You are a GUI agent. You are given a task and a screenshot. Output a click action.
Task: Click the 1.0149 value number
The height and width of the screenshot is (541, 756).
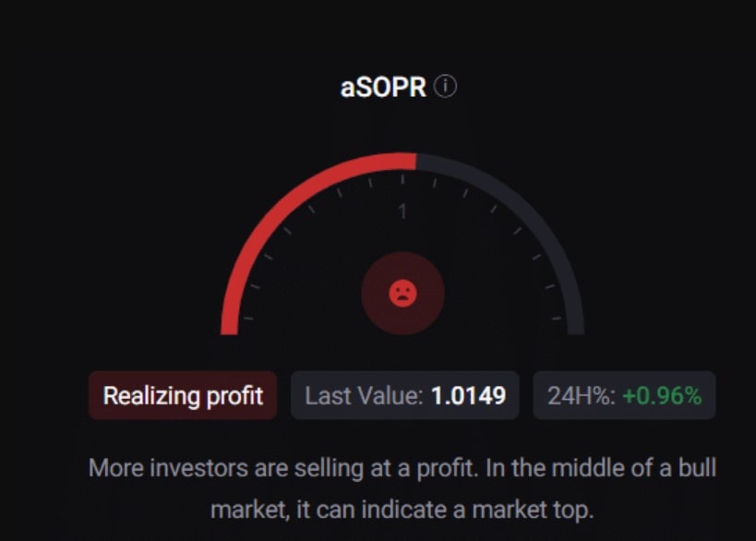click(x=469, y=396)
